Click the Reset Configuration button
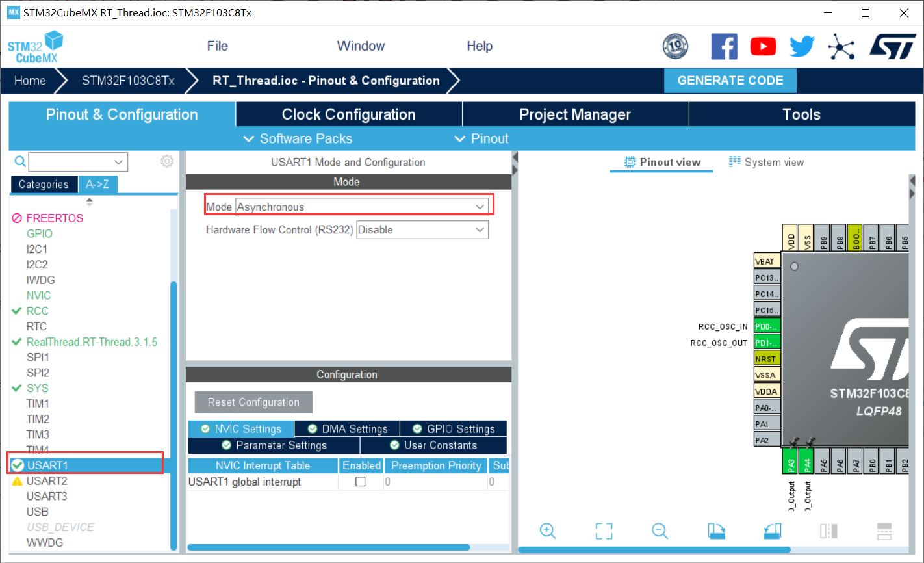 click(x=253, y=402)
